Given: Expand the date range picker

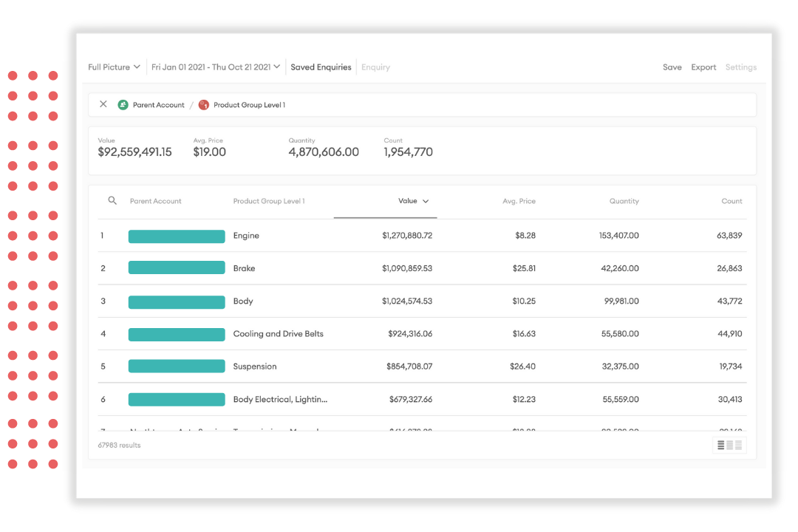Looking at the screenshot, I should (x=215, y=67).
